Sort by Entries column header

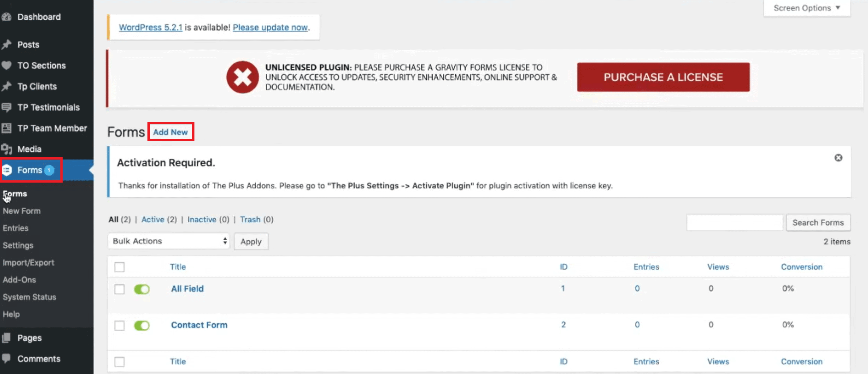pos(646,267)
